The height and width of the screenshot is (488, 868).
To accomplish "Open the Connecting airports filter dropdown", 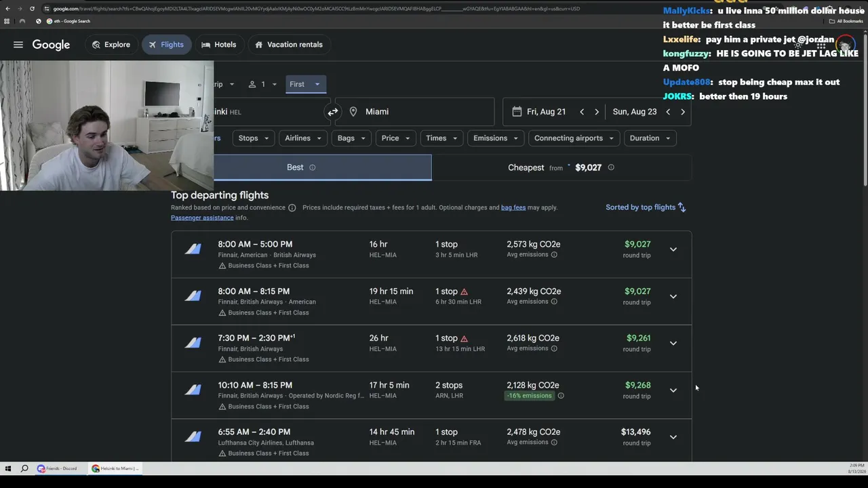I will click(574, 138).
